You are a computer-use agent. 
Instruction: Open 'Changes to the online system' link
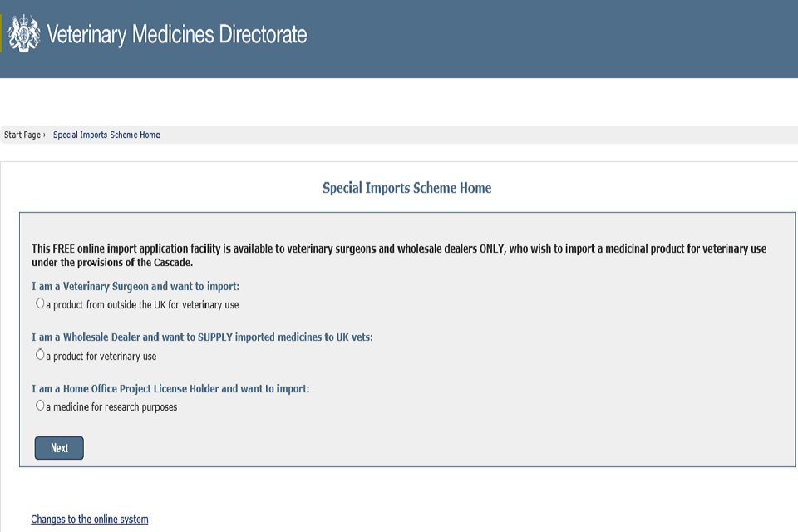pos(89,519)
